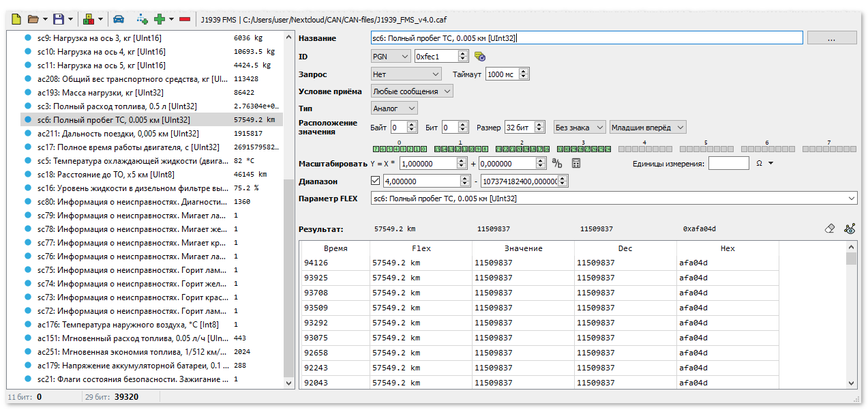Click the eraser icon in the result row
This screenshot has height=410, width=868.
pyautogui.click(x=830, y=229)
